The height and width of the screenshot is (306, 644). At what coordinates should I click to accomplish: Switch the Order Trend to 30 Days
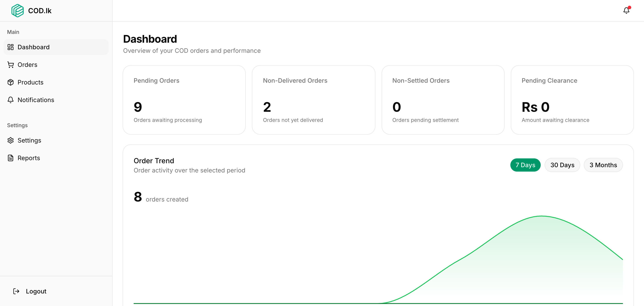[562, 165]
